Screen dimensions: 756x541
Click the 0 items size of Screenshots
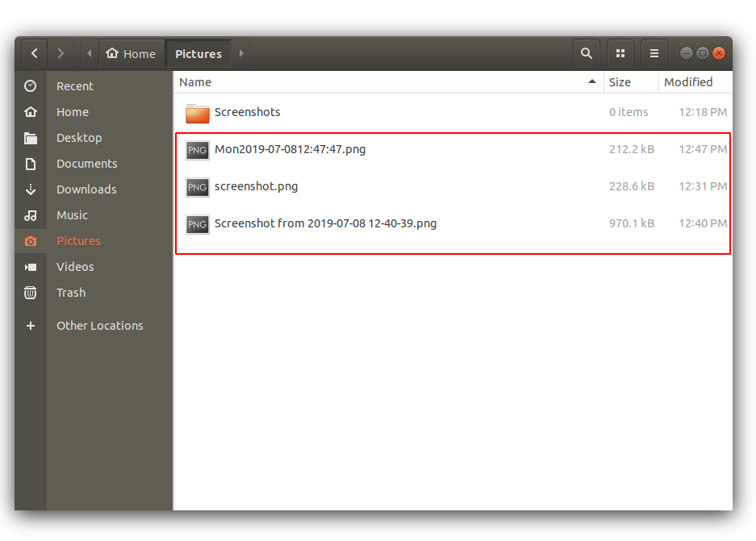629,112
